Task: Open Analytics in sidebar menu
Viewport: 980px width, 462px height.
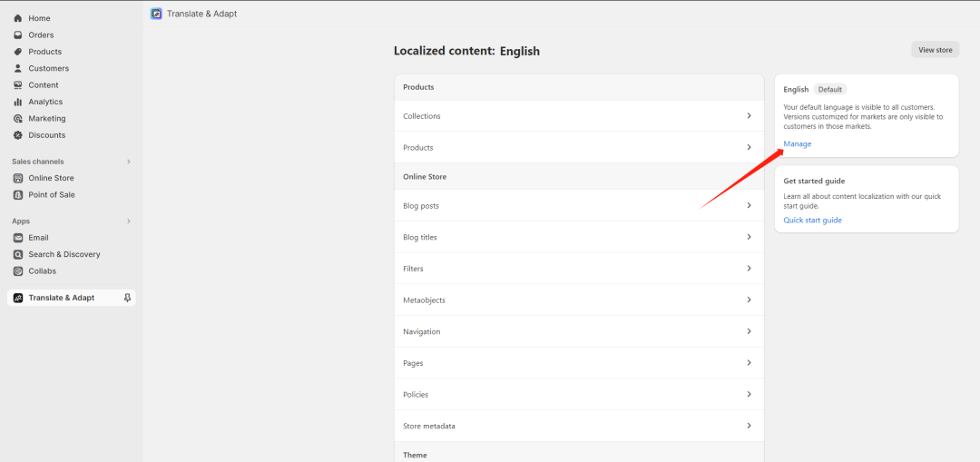Action: click(45, 102)
